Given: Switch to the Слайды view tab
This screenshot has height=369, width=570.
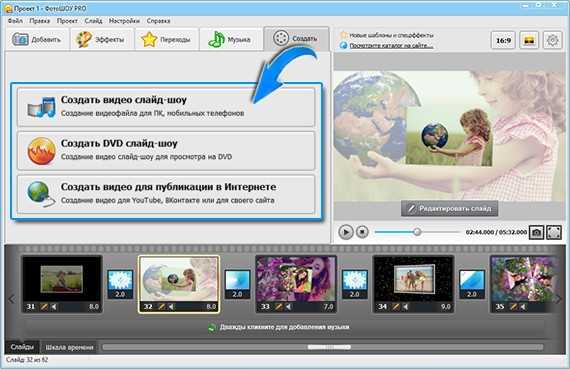Looking at the screenshot, I should (22, 347).
